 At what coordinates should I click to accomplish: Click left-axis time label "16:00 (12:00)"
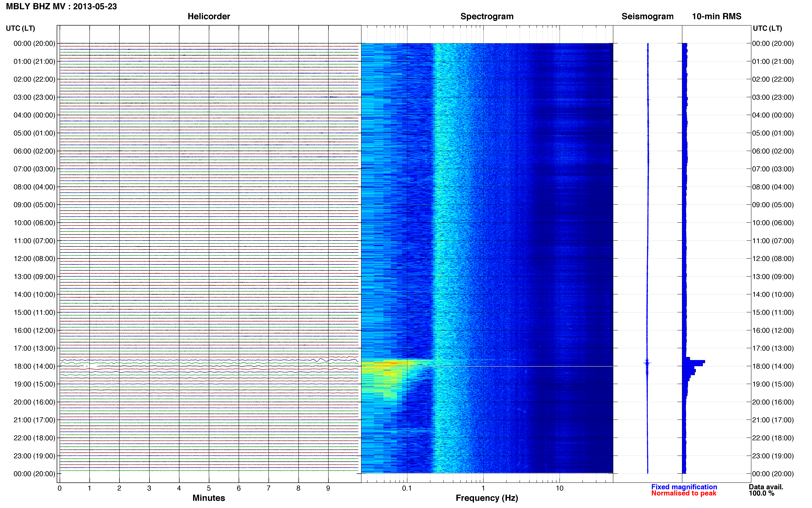(x=34, y=331)
